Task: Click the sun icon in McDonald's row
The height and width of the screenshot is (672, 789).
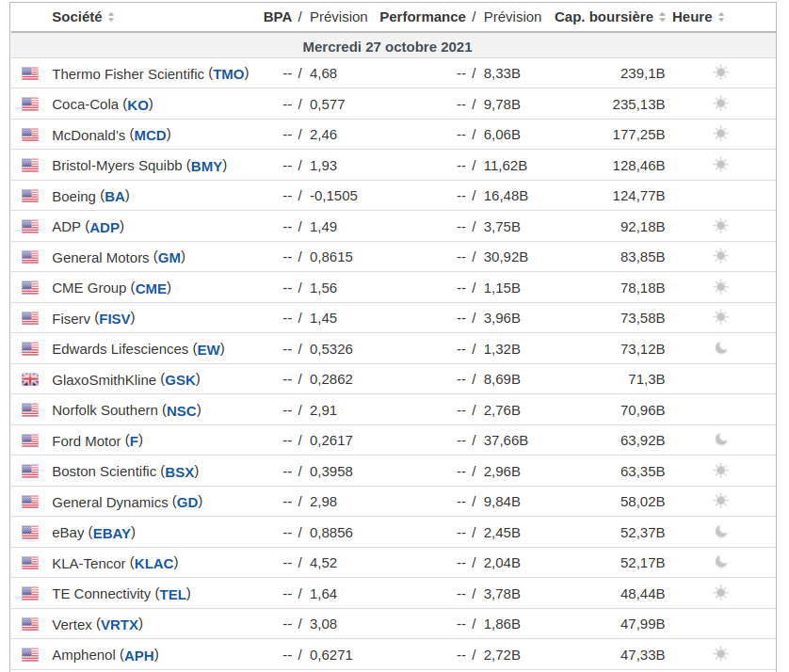Action: pyautogui.click(x=720, y=134)
